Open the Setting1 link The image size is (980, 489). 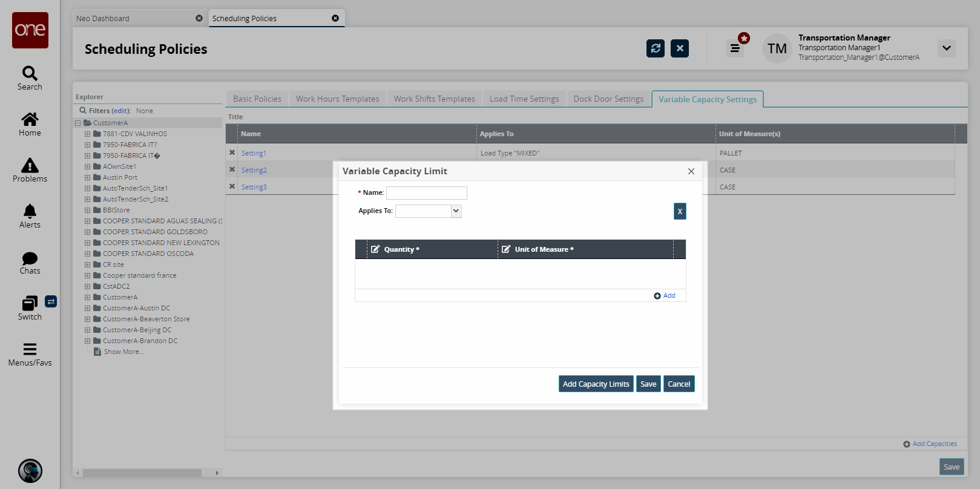click(x=254, y=153)
